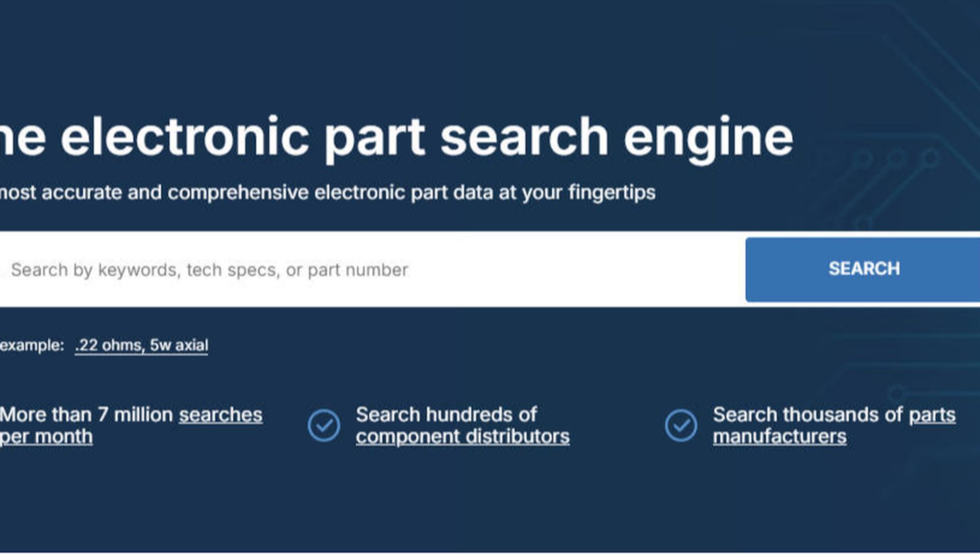Click the 'More than 7 million' text

[86, 415]
